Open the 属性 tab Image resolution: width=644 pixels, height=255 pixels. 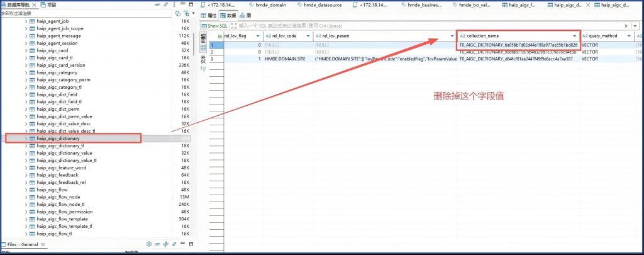pyautogui.click(x=211, y=15)
